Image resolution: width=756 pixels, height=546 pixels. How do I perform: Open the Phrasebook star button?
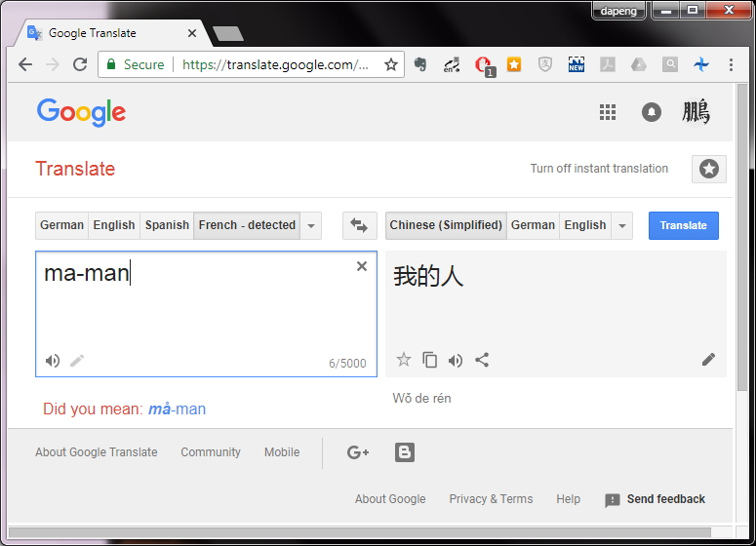click(709, 169)
